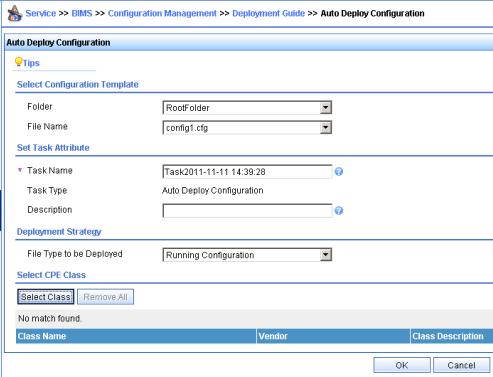Navigate to Configuration Management breadcrumb
This screenshot has width=493, height=377.
[x=162, y=13]
